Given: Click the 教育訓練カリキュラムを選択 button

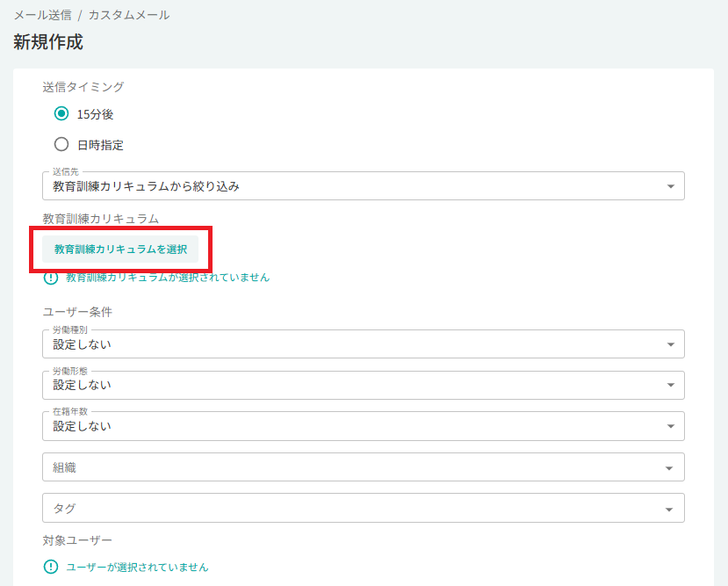Looking at the screenshot, I should 120,250.
